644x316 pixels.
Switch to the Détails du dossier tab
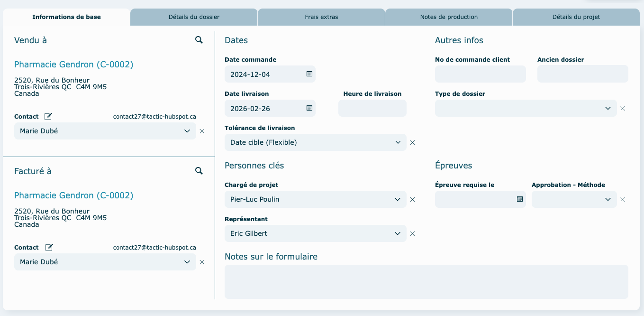[x=194, y=17]
